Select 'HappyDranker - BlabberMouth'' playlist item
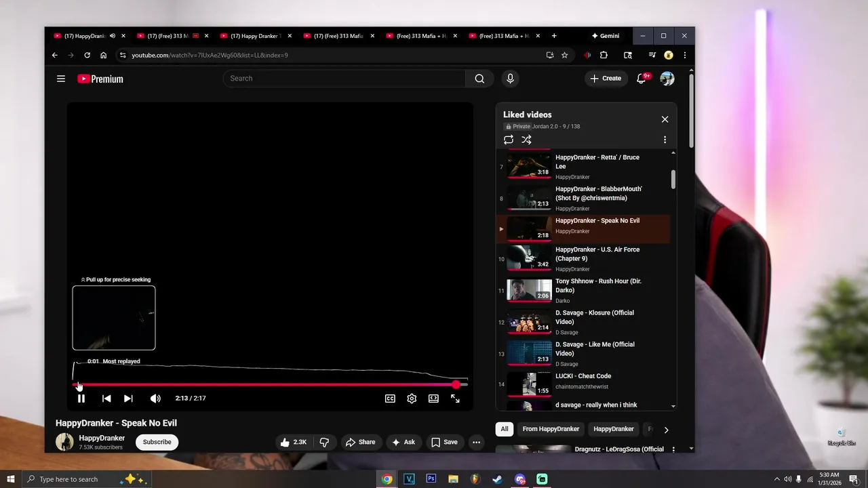Screen dimensions: 868x488 pyautogui.click(x=583, y=198)
